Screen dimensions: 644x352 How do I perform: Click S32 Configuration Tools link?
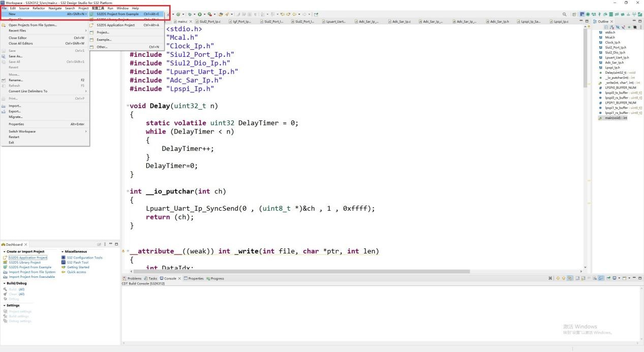click(x=84, y=258)
